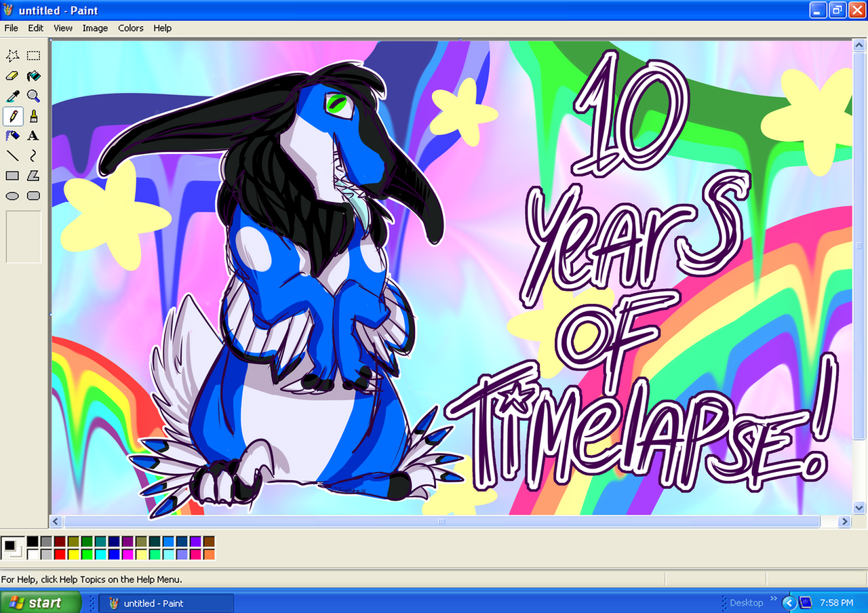This screenshot has width=868, height=613.
Task: Click the untitled - Paint taskbar button
Action: click(x=166, y=603)
